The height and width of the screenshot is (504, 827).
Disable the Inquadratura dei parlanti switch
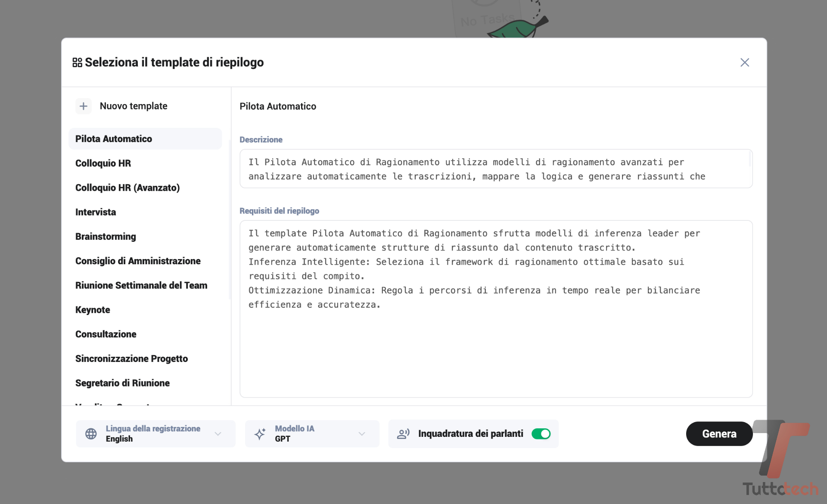pos(541,434)
